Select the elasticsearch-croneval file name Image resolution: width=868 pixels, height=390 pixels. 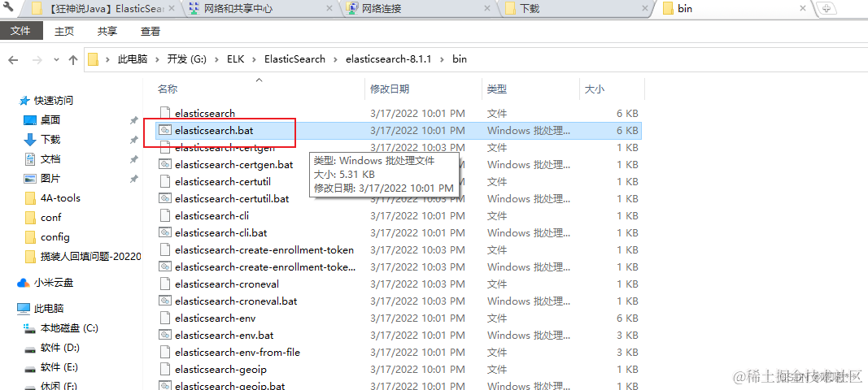[226, 284]
